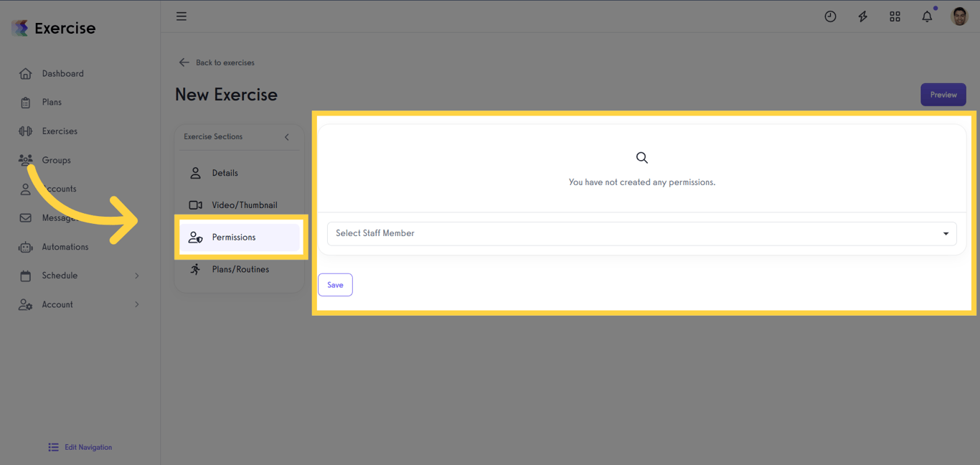Open the profile avatar in the top bar
The image size is (980, 465).
coord(959,16)
